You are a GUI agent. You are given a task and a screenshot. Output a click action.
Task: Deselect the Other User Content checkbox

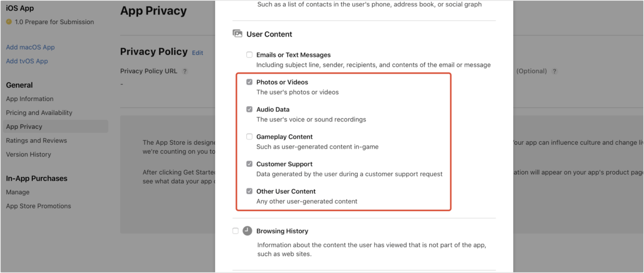coord(249,191)
